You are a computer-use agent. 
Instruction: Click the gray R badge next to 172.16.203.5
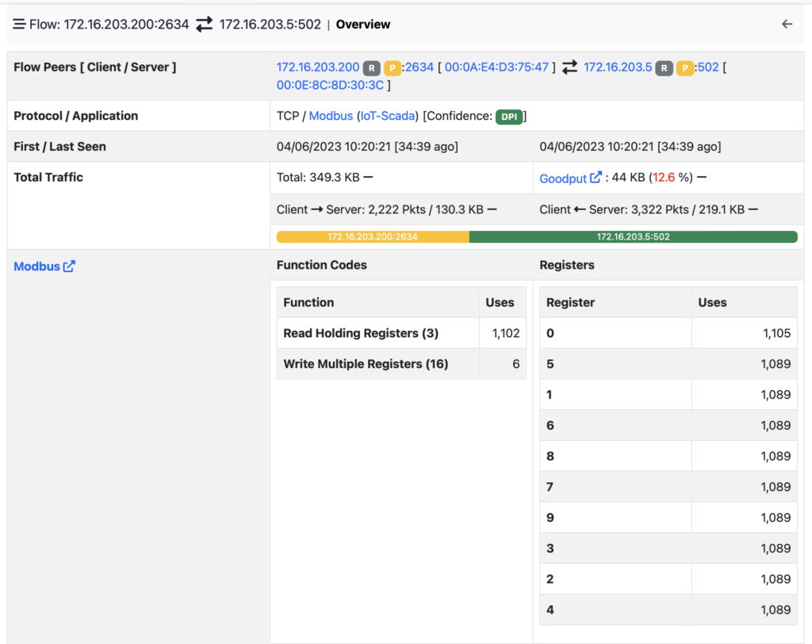[x=664, y=68]
